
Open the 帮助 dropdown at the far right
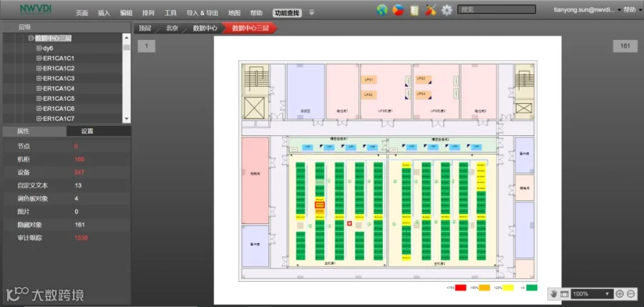[633, 9]
